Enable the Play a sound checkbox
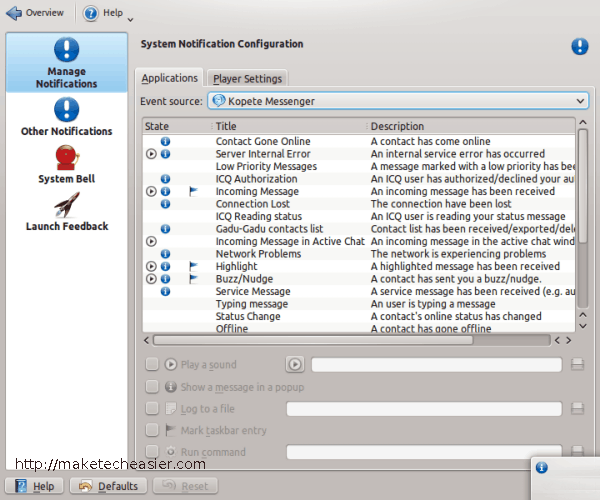 [x=152, y=364]
